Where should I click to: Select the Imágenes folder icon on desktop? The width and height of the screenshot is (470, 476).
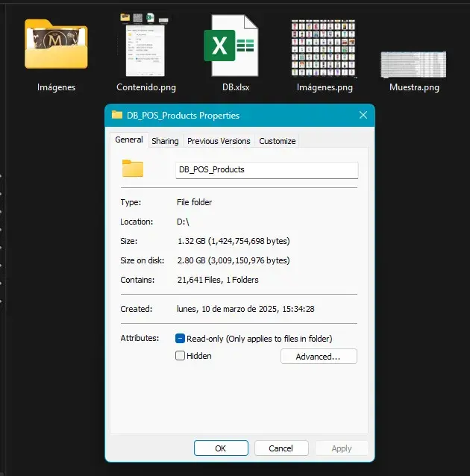coord(56,46)
